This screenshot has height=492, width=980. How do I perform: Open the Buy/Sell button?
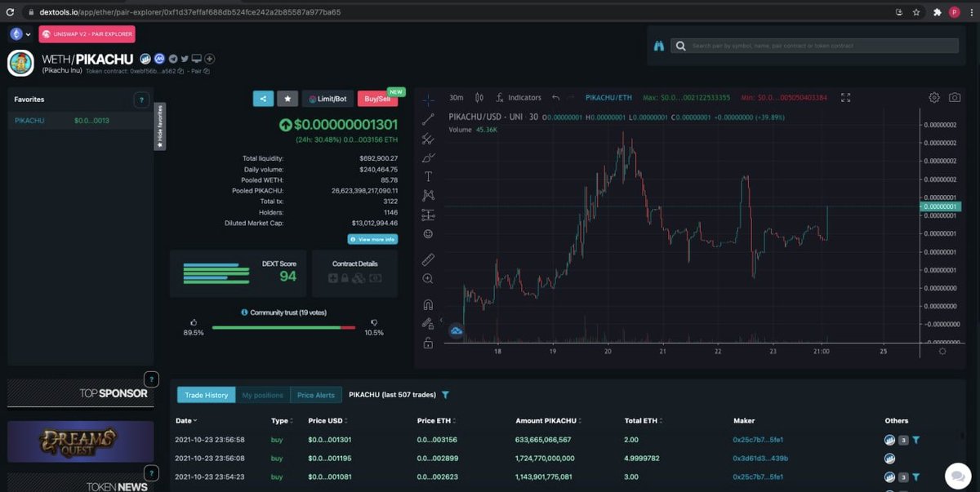(377, 99)
